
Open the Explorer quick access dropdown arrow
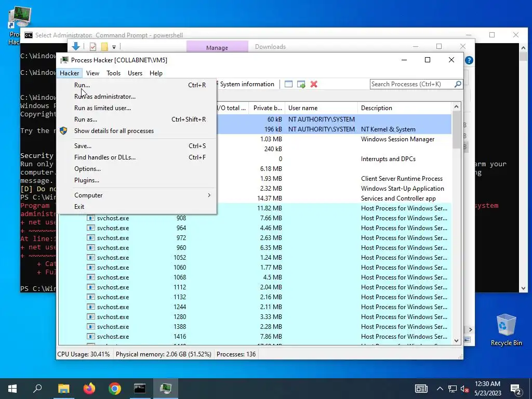pyautogui.click(x=114, y=47)
